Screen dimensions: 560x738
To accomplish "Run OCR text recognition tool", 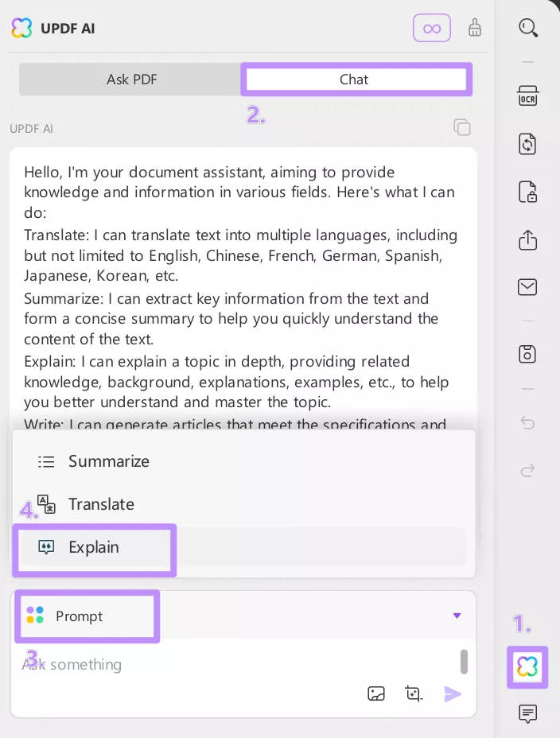I will click(527, 95).
